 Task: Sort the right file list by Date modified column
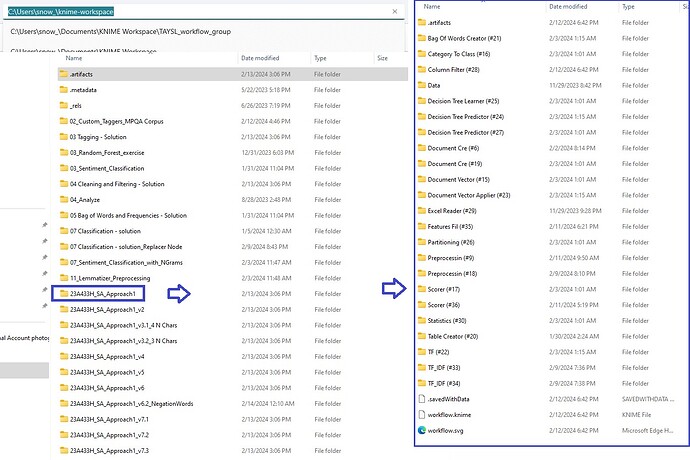(568, 7)
